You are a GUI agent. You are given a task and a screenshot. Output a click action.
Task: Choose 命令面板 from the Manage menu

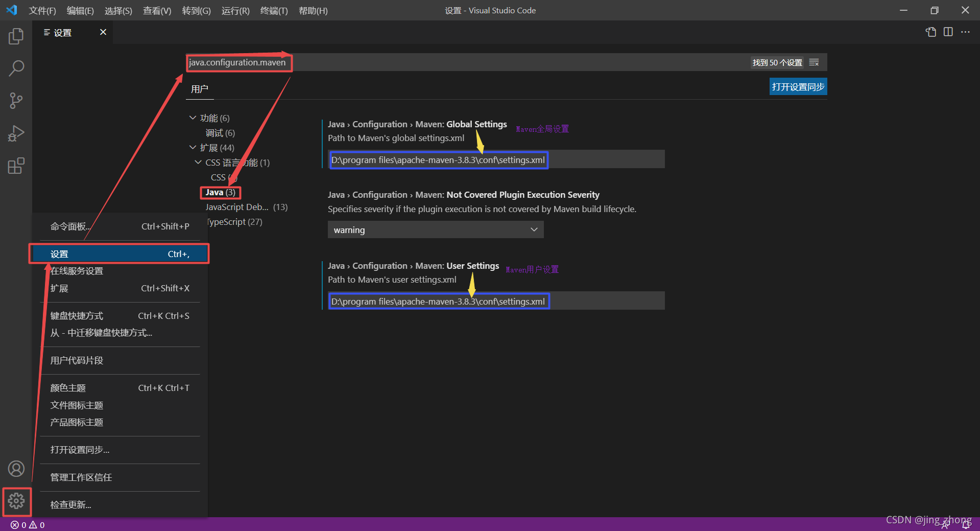pyautogui.click(x=120, y=226)
